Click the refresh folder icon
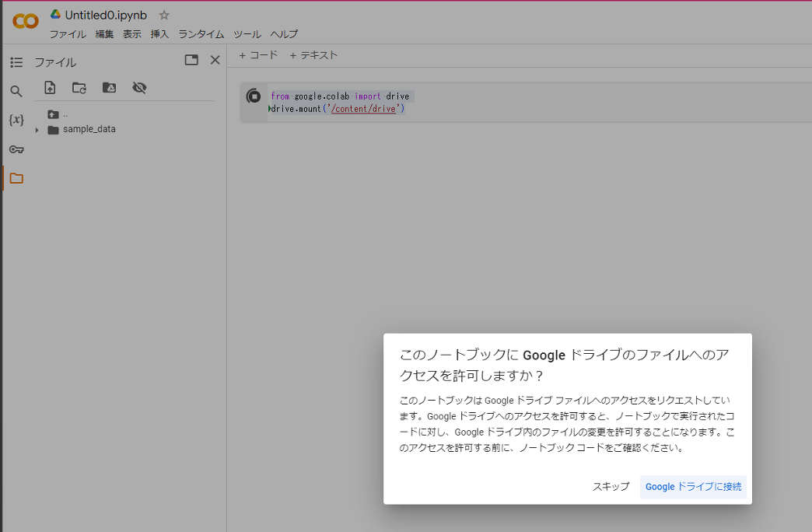The width and height of the screenshot is (812, 532). point(79,88)
